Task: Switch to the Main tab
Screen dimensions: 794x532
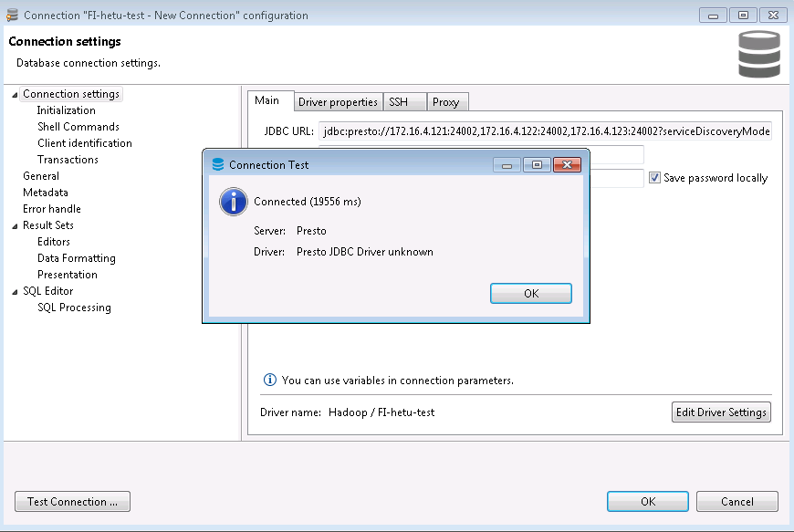Action: [x=266, y=100]
